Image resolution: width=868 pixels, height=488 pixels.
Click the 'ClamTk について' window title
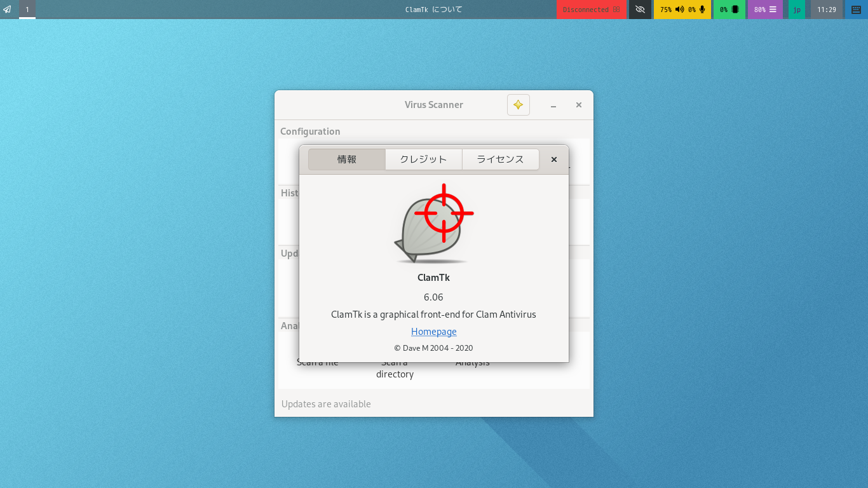click(x=434, y=10)
